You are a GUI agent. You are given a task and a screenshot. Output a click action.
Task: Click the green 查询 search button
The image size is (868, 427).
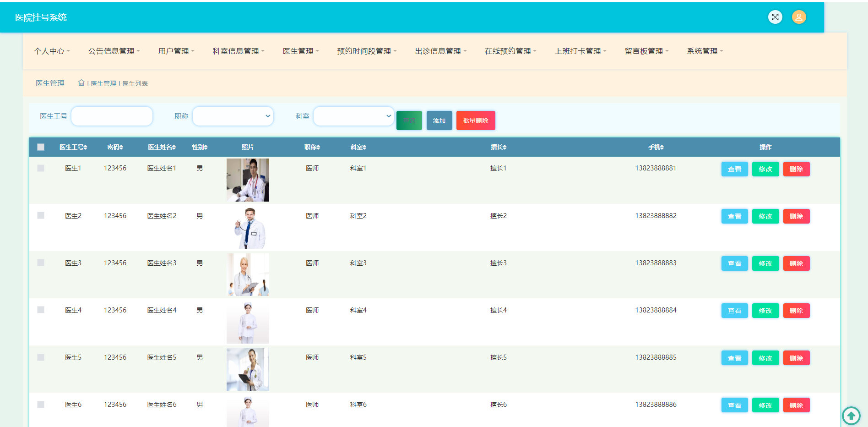[x=409, y=120]
